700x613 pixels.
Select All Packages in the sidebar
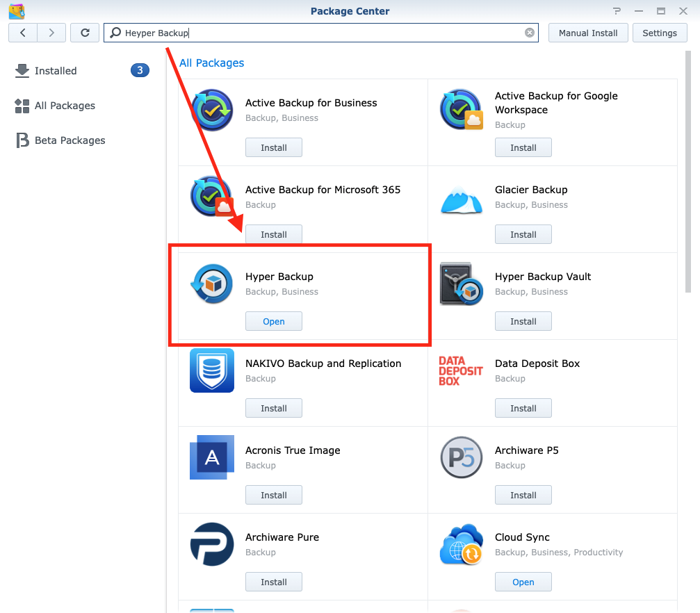[x=65, y=106]
